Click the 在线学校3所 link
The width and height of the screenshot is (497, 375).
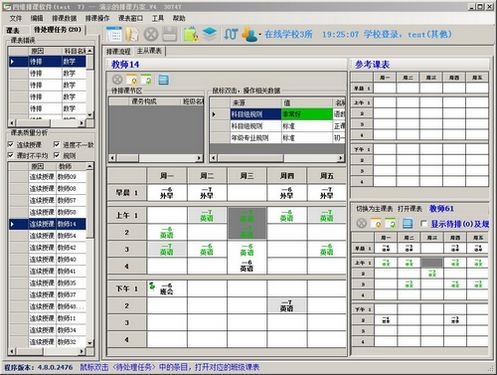pos(288,34)
